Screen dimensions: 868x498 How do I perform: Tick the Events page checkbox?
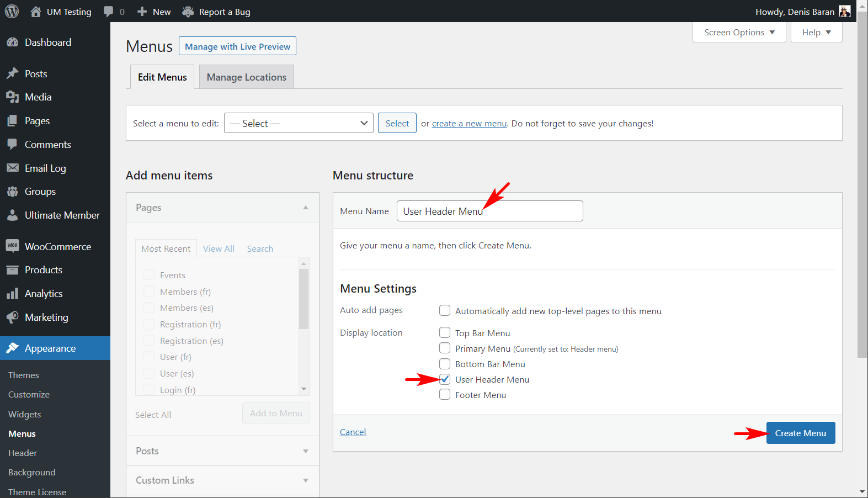click(x=149, y=274)
